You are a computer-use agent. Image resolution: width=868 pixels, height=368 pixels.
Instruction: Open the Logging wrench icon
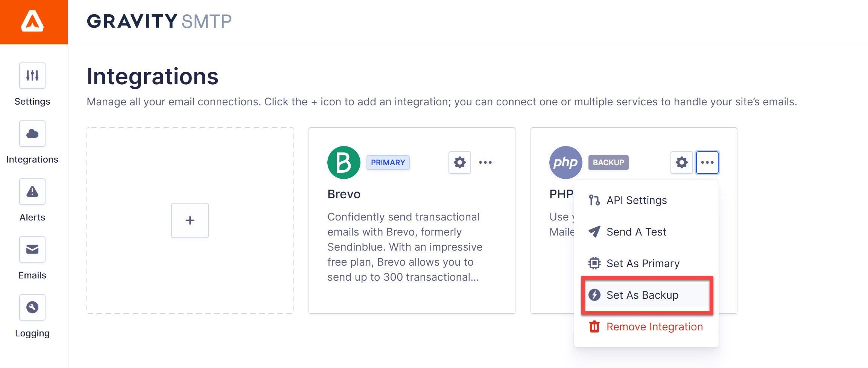coord(32,307)
